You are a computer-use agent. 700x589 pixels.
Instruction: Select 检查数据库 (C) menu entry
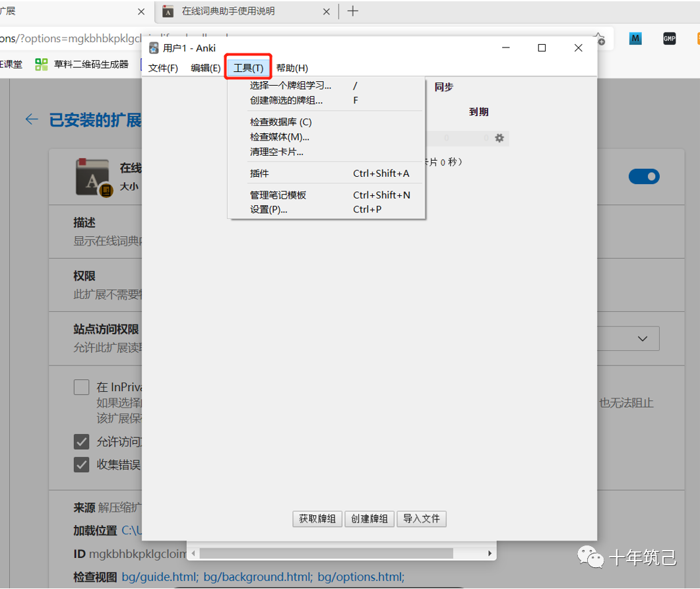click(x=326, y=122)
